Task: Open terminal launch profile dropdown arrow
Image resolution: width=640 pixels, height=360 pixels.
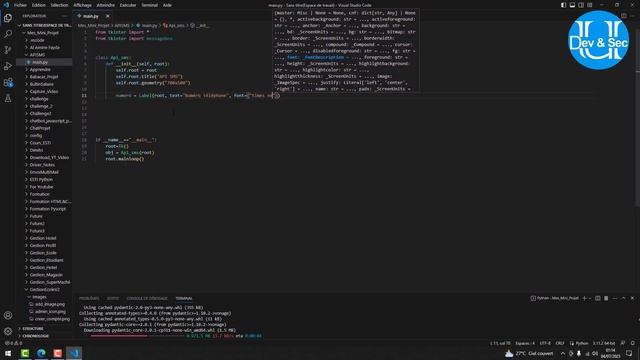Action: 590,298
